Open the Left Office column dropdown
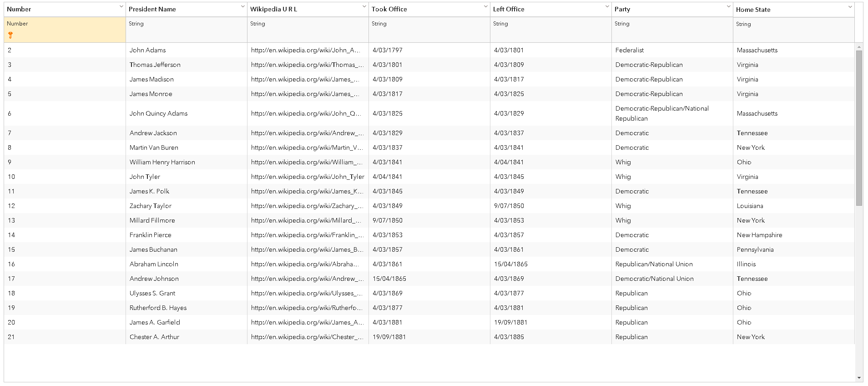The height and width of the screenshot is (386, 868). tap(607, 7)
